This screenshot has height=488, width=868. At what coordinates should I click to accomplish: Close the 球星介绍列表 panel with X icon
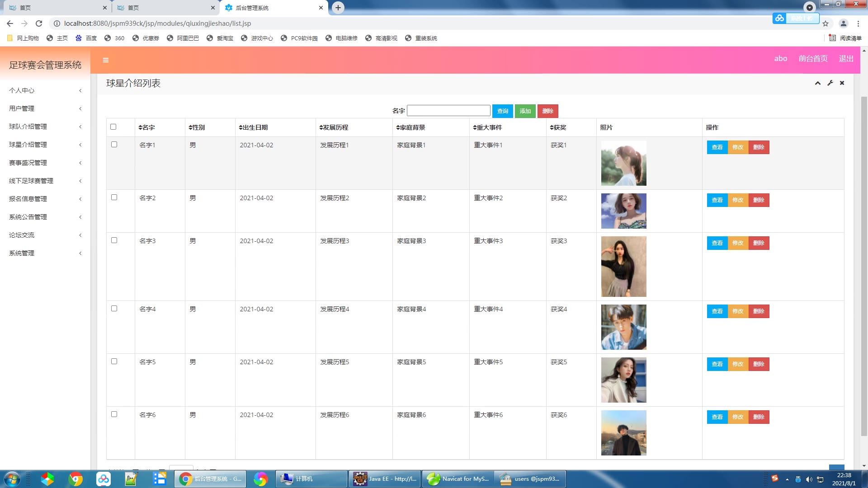pyautogui.click(x=842, y=83)
